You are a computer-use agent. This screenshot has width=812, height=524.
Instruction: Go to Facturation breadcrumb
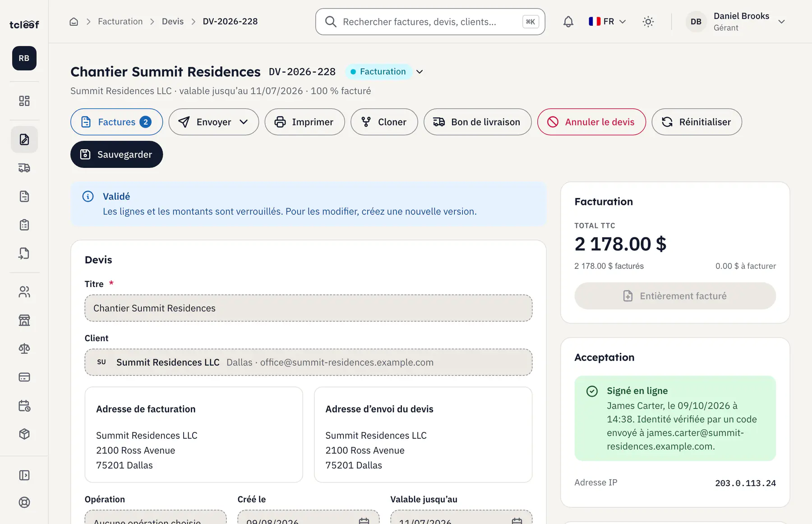pyautogui.click(x=120, y=22)
